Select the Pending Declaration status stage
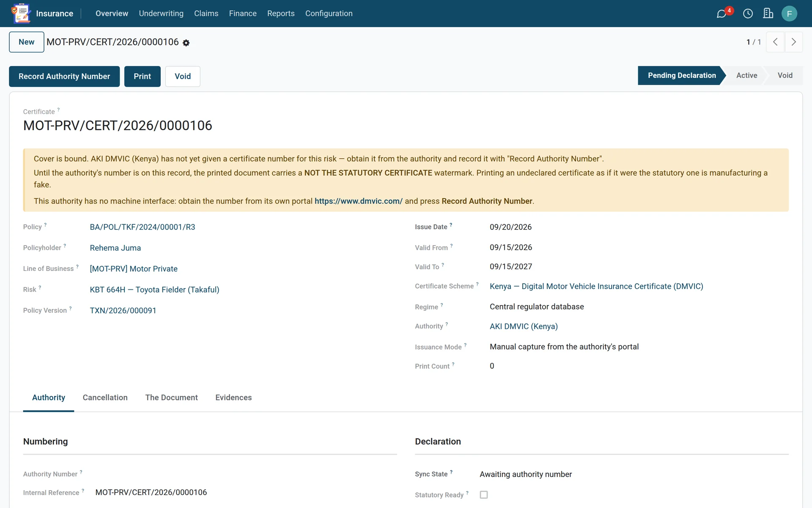 pyautogui.click(x=681, y=75)
